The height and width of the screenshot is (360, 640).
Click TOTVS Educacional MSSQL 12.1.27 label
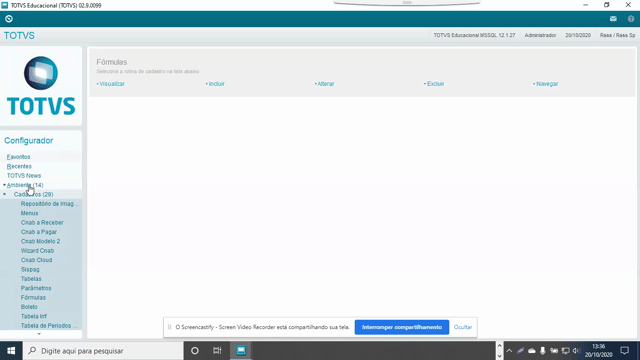coord(474,35)
